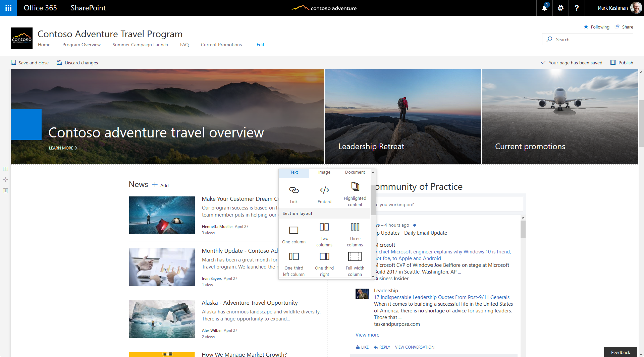This screenshot has height=357, width=644.
Task: Choose the Three columns section layout
Action: (355, 231)
